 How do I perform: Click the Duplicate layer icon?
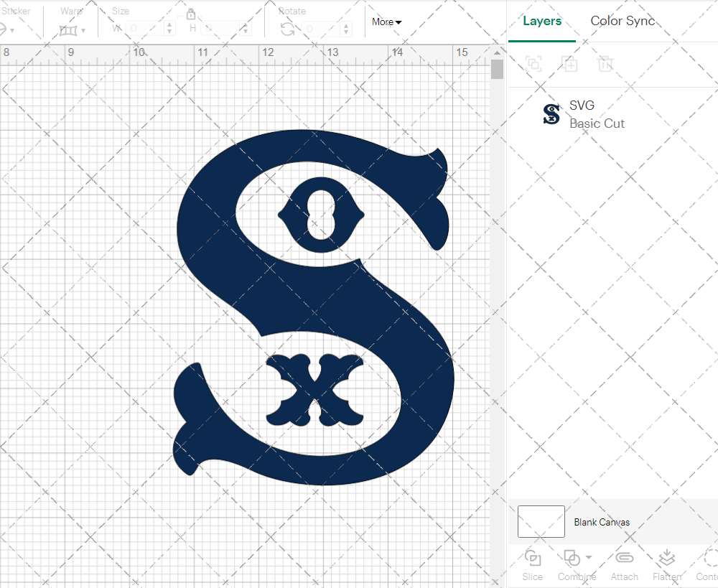(x=570, y=64)
